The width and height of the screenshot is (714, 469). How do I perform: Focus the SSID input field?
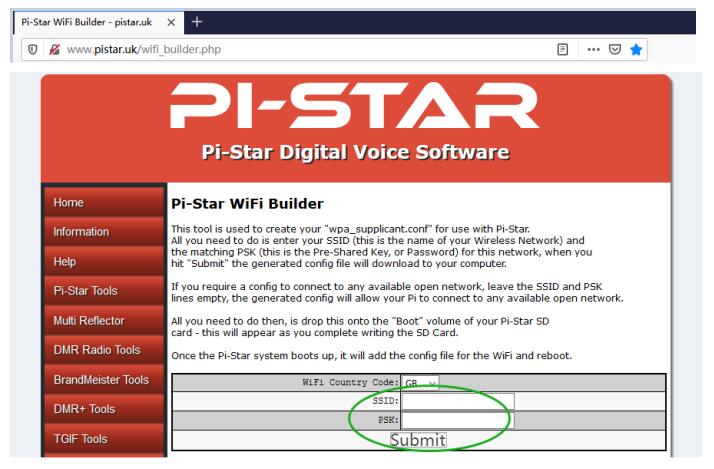[458, 401]
